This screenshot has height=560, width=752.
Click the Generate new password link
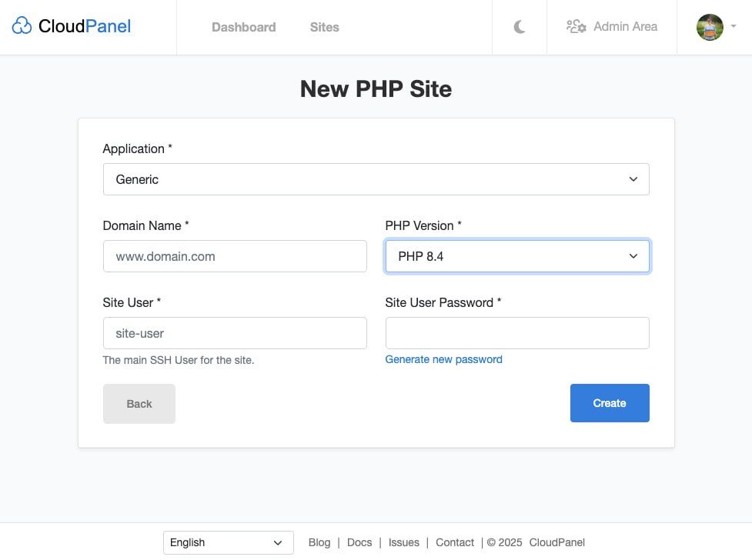[443, 359]
